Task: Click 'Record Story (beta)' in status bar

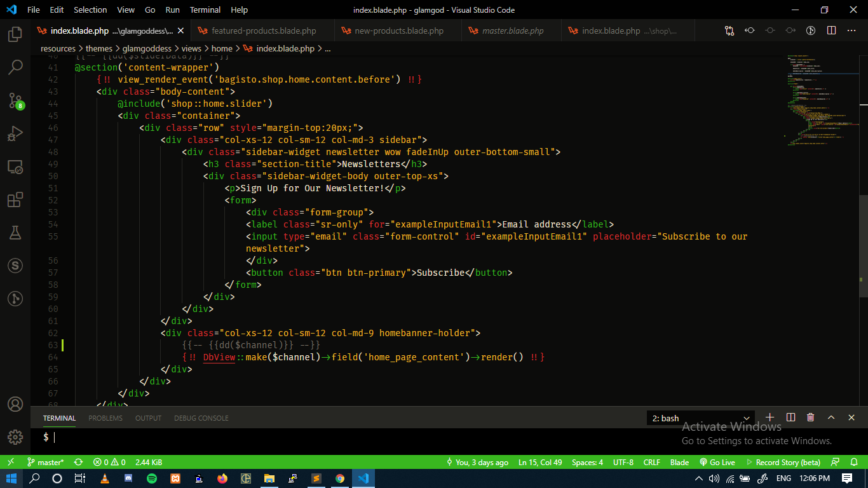Action: (x=783, y=462)
